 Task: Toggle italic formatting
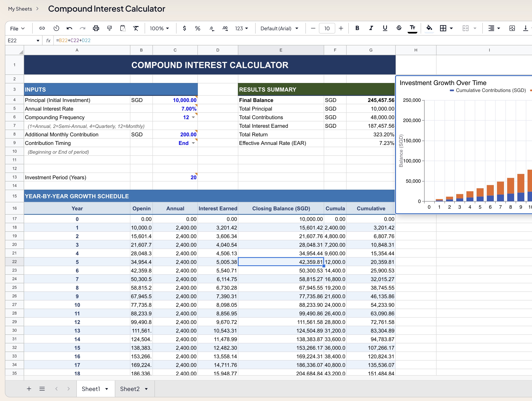(x=371, y=28)
